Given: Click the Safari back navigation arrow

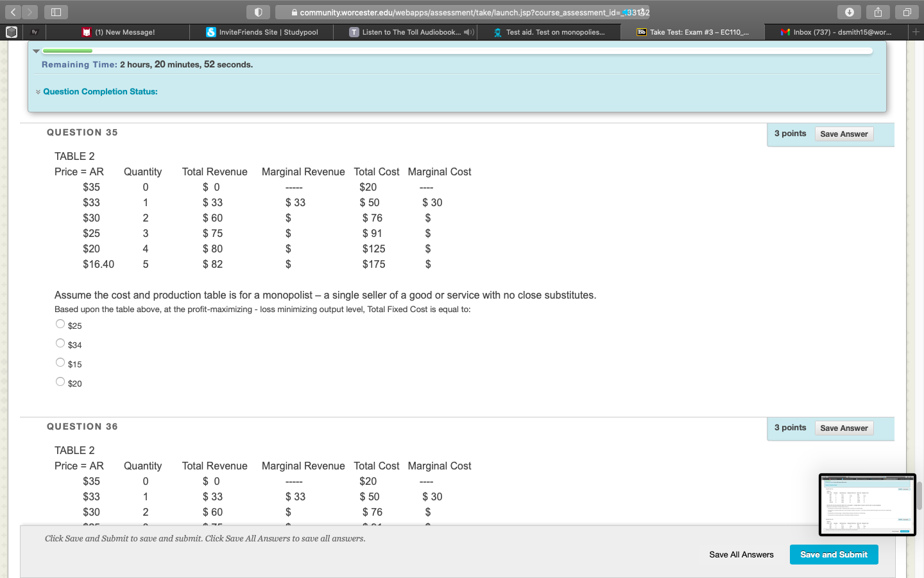Looking at the screenshot, I should click(x=13, y=12).
